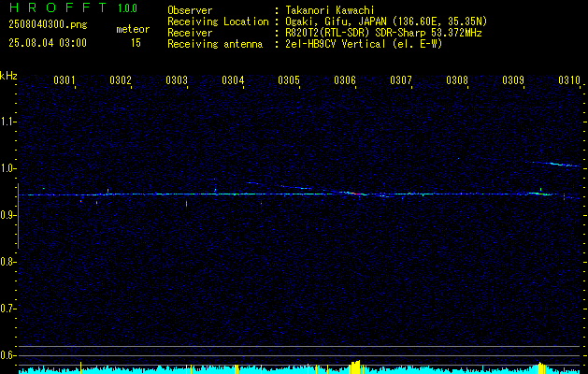Viewport: 588px width, 374px height.
Task: Click the meteor count value 15
Action: (136, 43)
